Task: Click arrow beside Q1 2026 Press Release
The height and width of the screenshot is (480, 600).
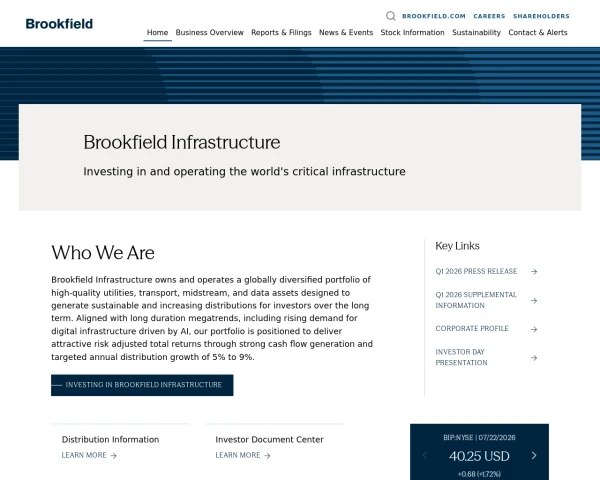Action: [534, 271]
